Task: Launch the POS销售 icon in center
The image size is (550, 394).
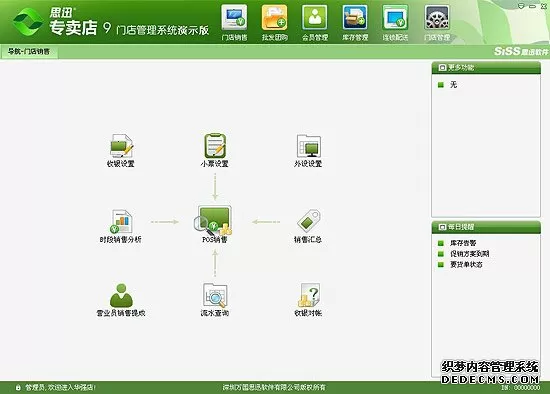Action: click(214, 225)
